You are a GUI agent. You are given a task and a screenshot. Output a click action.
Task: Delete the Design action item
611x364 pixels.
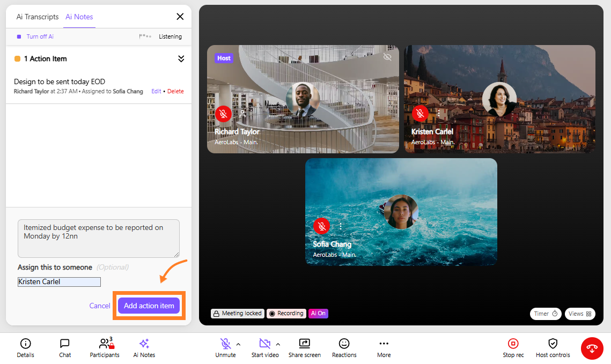pos(175,91)
